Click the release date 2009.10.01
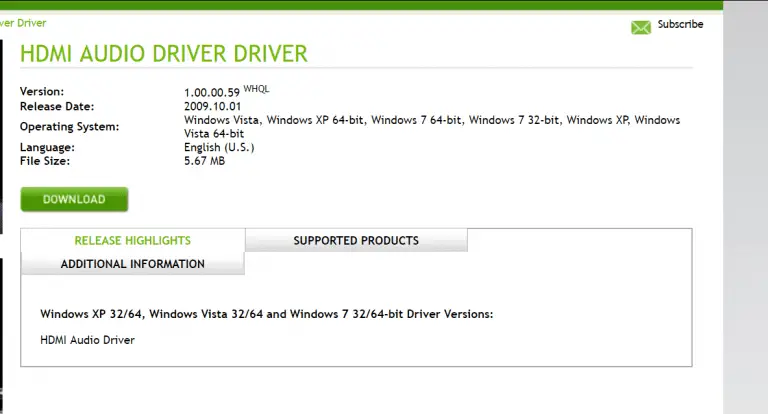This screenshot has height=414, width=768. pyautogui.click(x=213, y=106)
